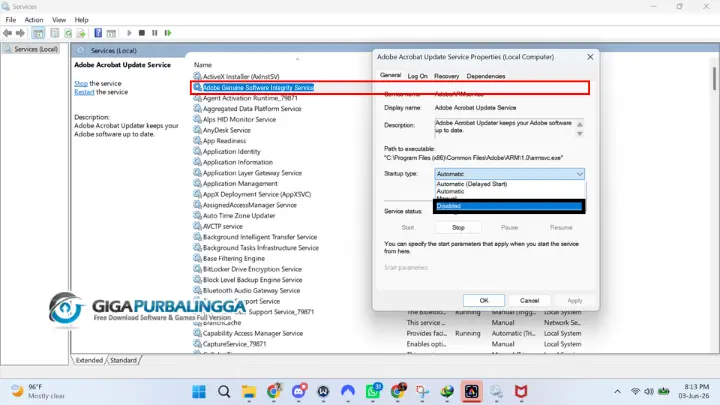The width and height of the screenshot is (720, 405).
Task: Refresh the services list via toolbar icon
Action: [x=68, y=33]
